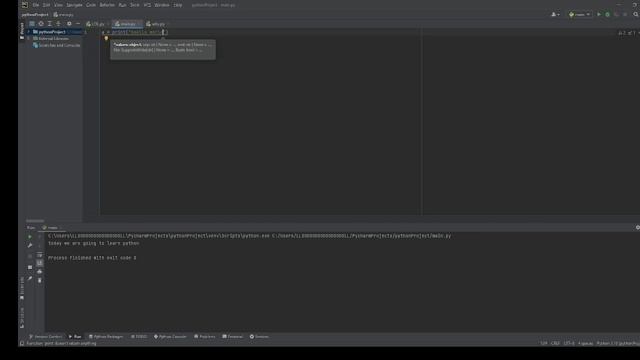Click Rerun green arrow in Run panel
This screenshot has height=360, width=640.
30,237
